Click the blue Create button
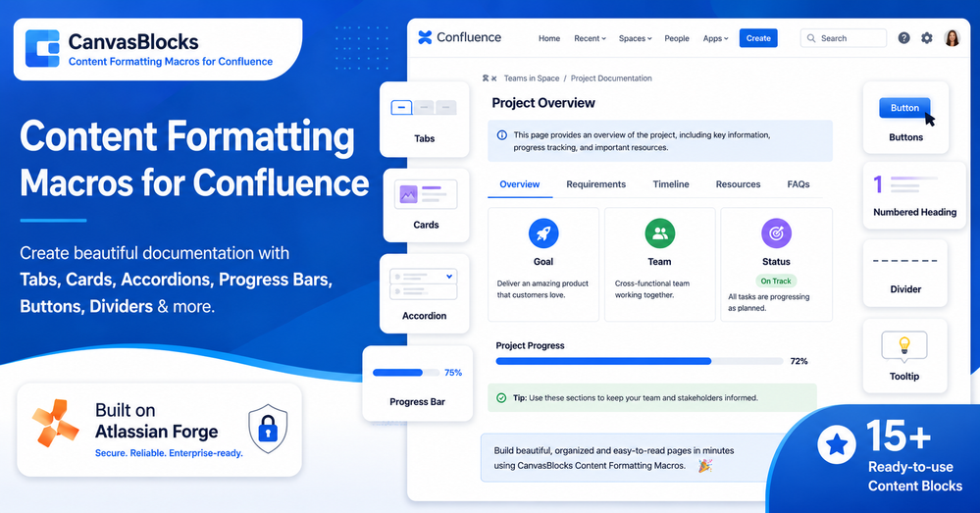 click(758, 38)
